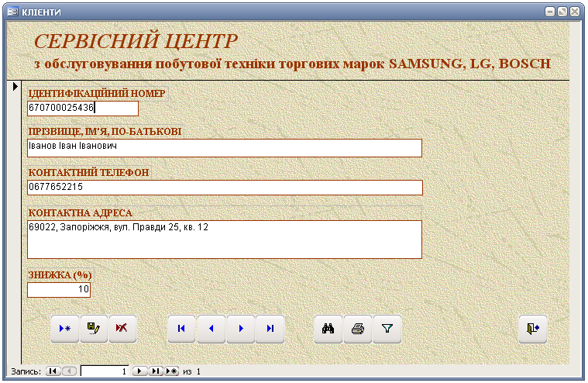The width and height of the screenshot is (588, 383).
Task: Click the contact phone field 0677652215
Action: pyautogui.click(x=225, y=188)
